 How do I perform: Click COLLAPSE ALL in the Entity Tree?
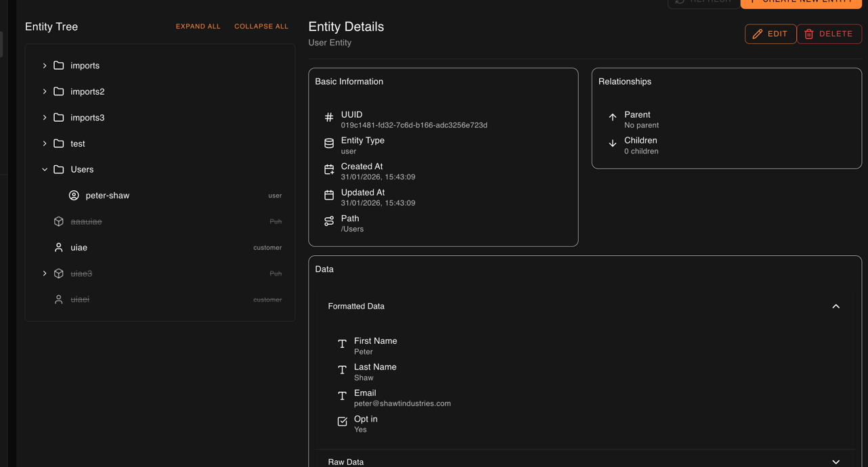point(261,26)
